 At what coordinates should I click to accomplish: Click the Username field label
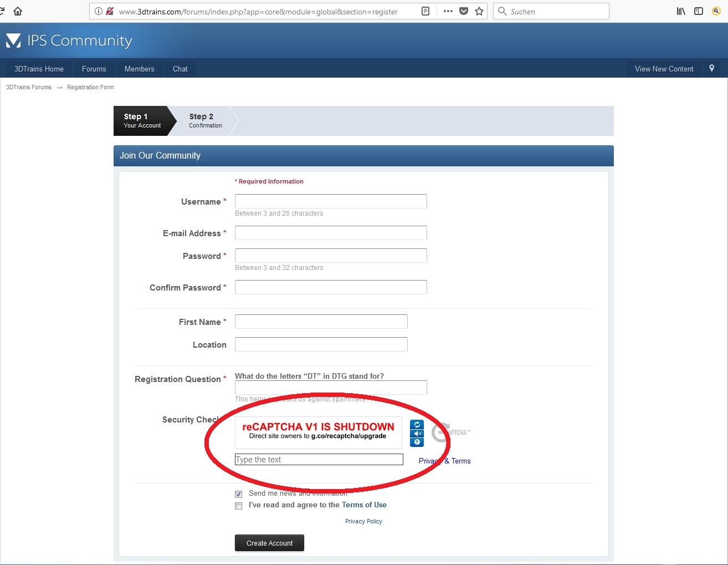click(x=201, y=202)
